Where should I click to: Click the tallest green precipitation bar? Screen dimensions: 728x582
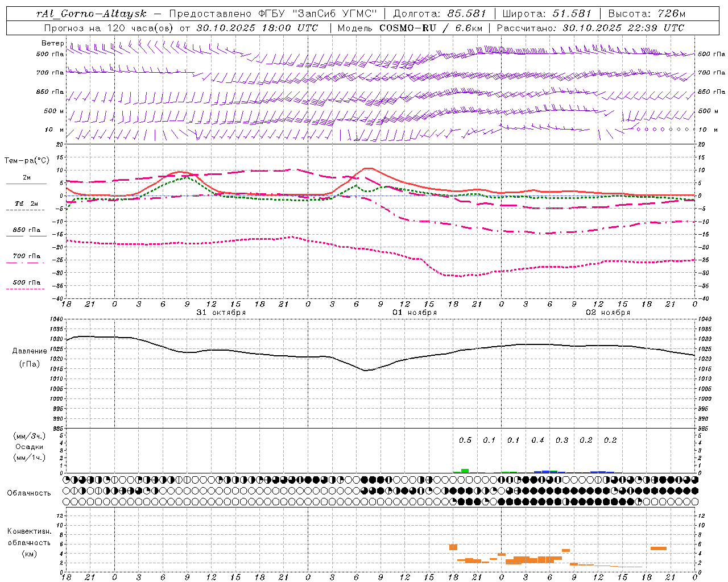[x=465, y=471]
